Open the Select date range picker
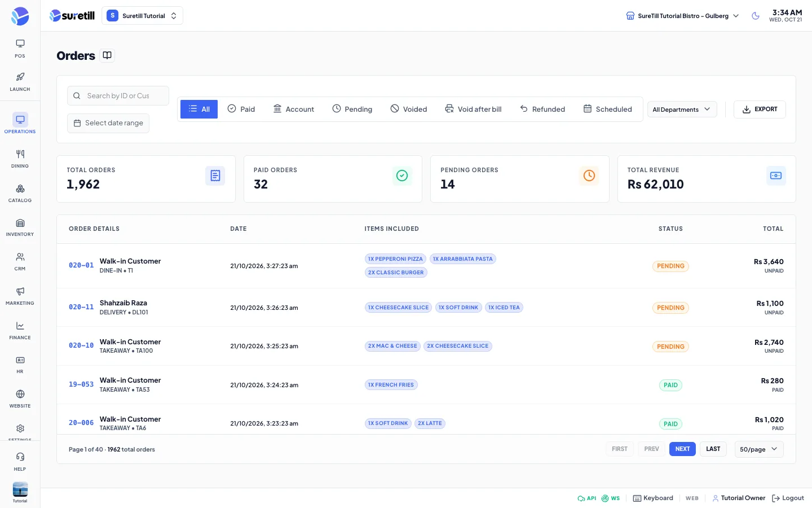The height and width of the screenshot is (508, 812). tap(108, 123)
